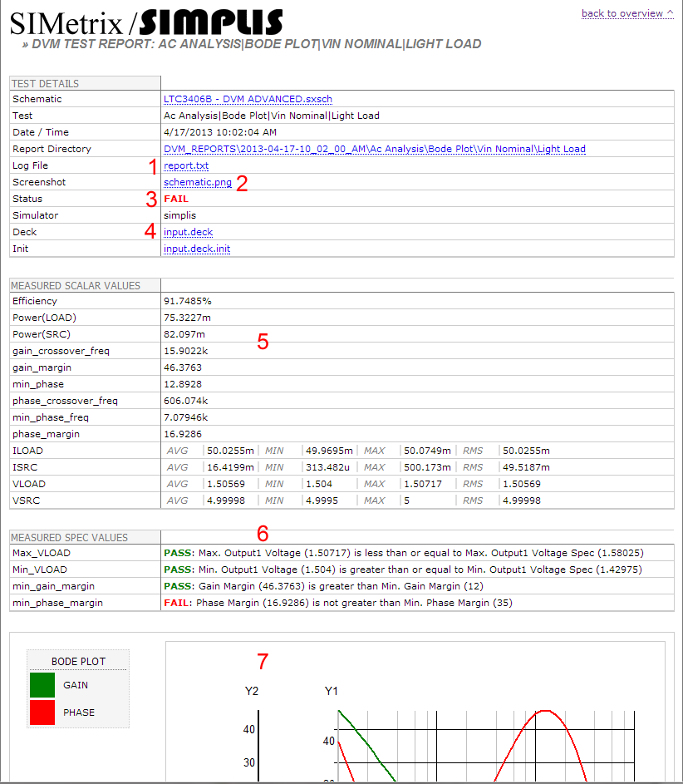Click the red PHASE legend swatch
Viewport: 683px width, 784px height.
click(x=42, y=712)
